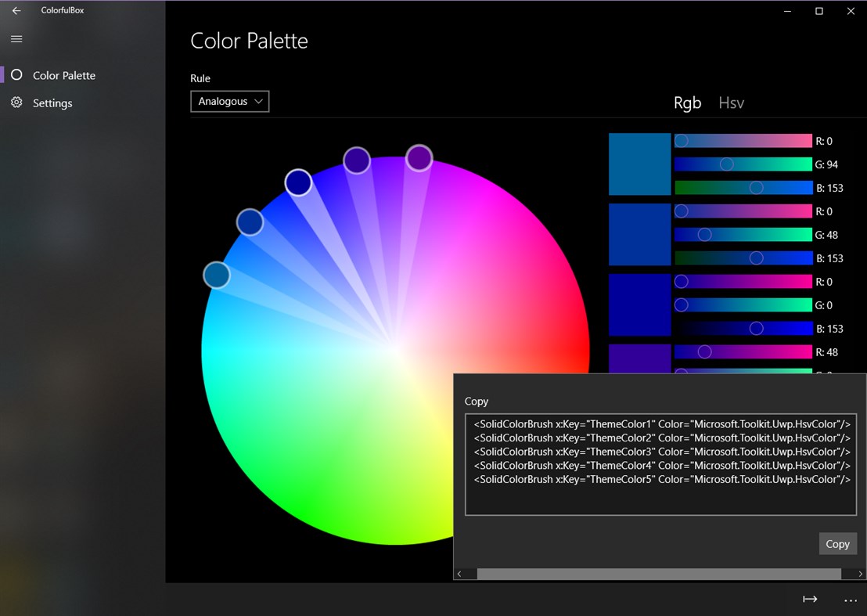The image size is (867, 616).
Task: Select the teal-blue wheel handle
Action: pos(217,275)
